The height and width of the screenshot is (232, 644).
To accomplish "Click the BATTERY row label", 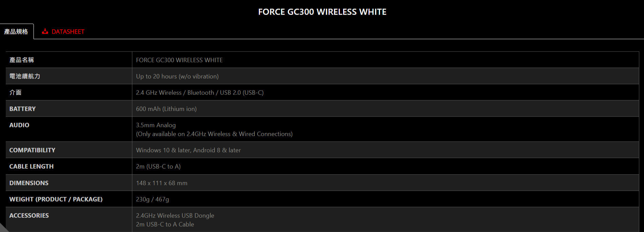I will click(22, 109).
